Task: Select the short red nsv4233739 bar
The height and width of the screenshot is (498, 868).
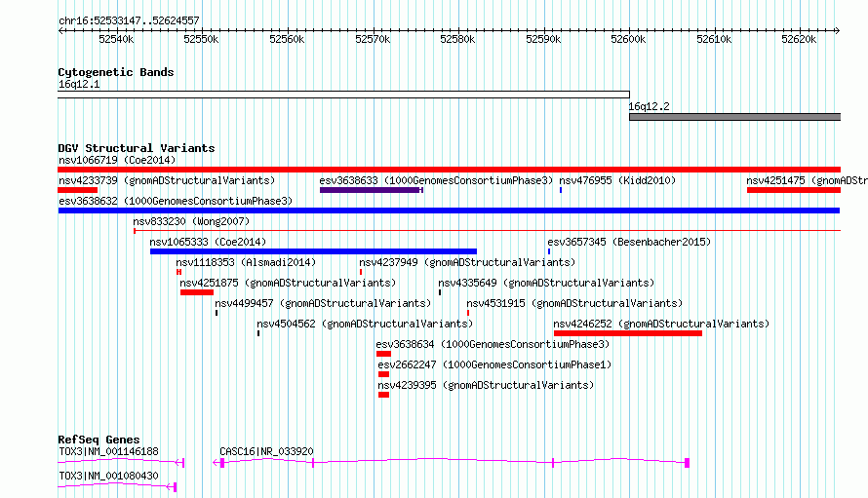Action: point(77,190)
